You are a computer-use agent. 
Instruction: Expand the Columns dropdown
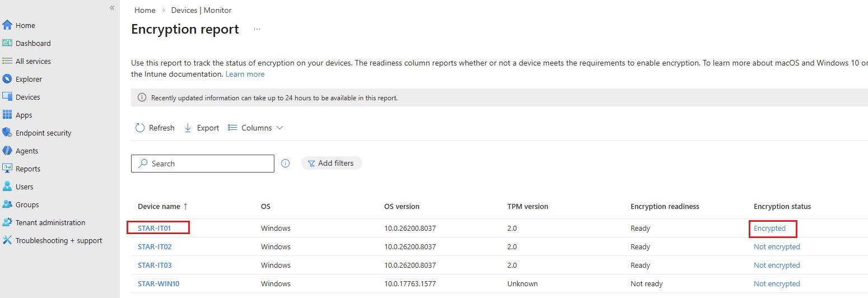(256, 128)
